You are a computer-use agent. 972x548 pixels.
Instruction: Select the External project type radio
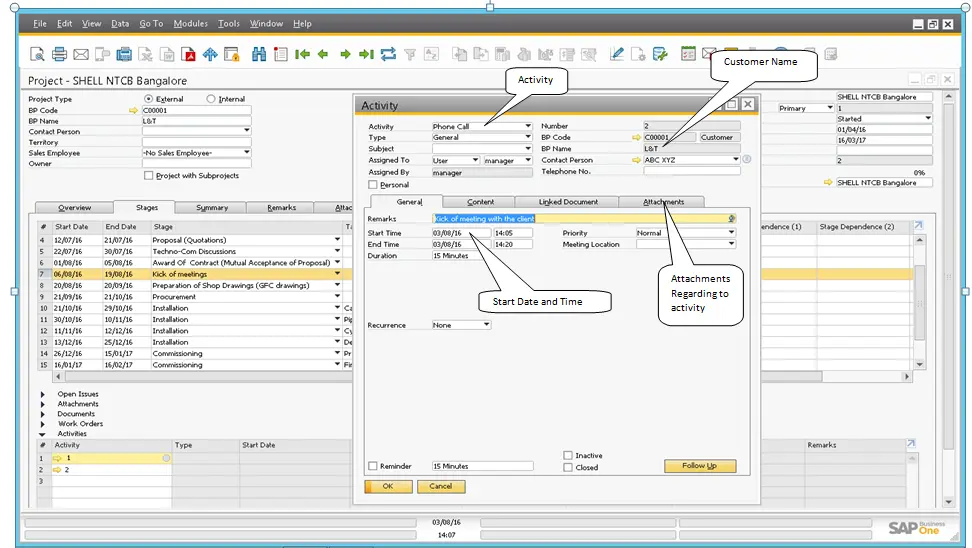[148, 99]
